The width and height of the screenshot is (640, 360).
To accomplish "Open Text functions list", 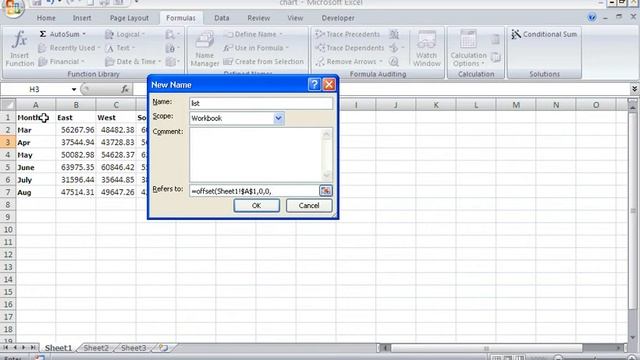I will [x=120, y=48].
